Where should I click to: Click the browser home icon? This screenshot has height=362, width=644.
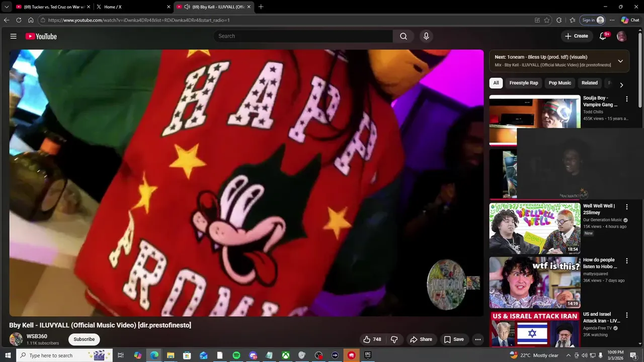click(31, 20)
